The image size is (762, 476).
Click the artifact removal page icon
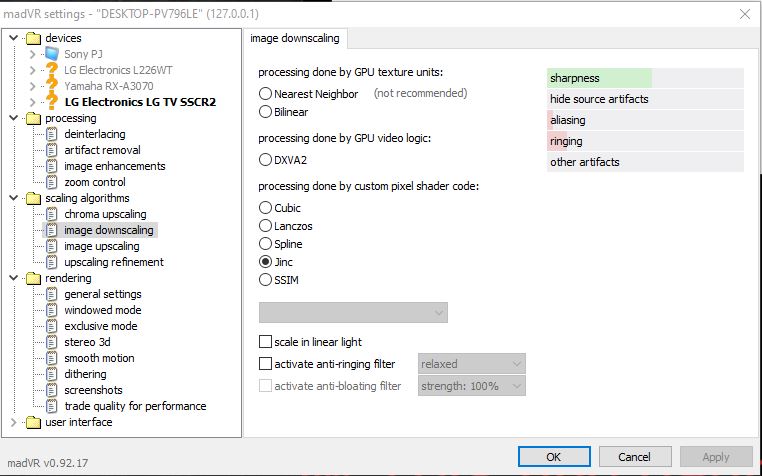(52, 150)
